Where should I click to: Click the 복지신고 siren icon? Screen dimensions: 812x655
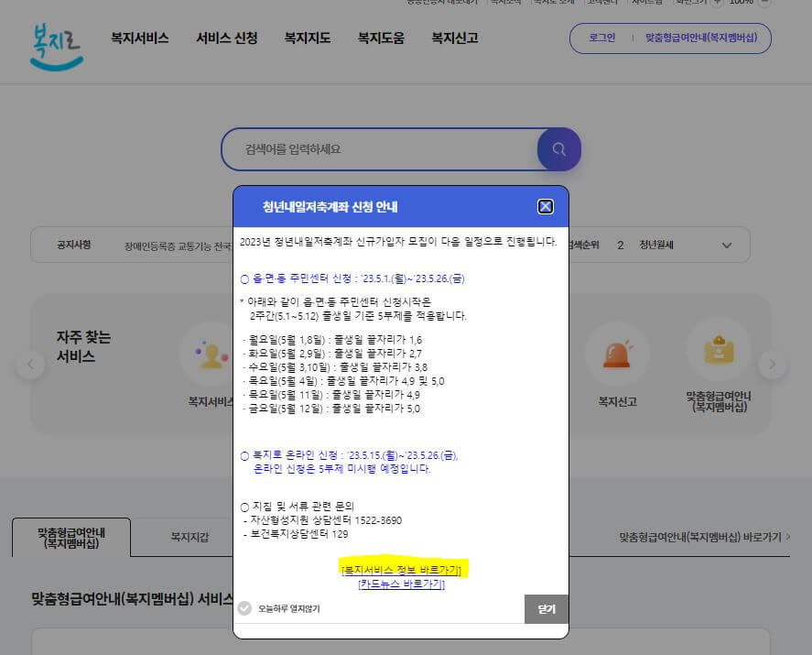(x=617, y=354)
